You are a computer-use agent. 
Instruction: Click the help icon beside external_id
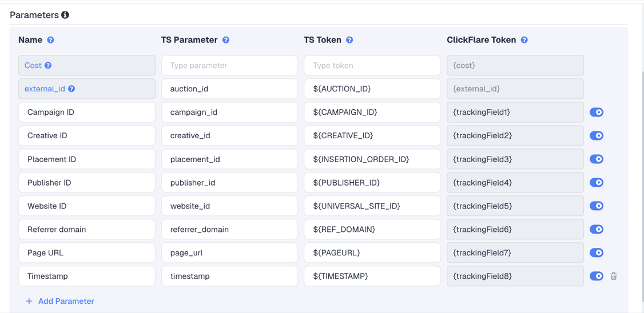(71, 89)
